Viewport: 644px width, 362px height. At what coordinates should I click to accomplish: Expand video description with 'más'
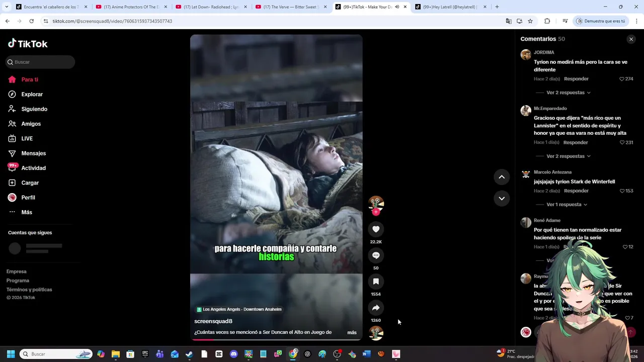352,332
